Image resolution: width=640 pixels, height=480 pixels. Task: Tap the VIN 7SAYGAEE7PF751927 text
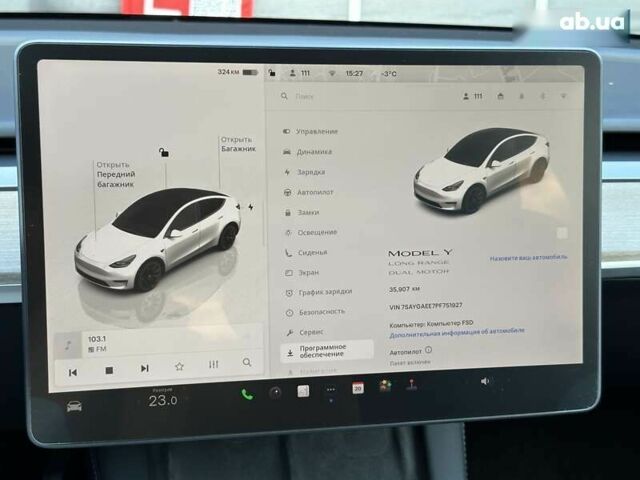pyautogui.click(x=426, y=307)
